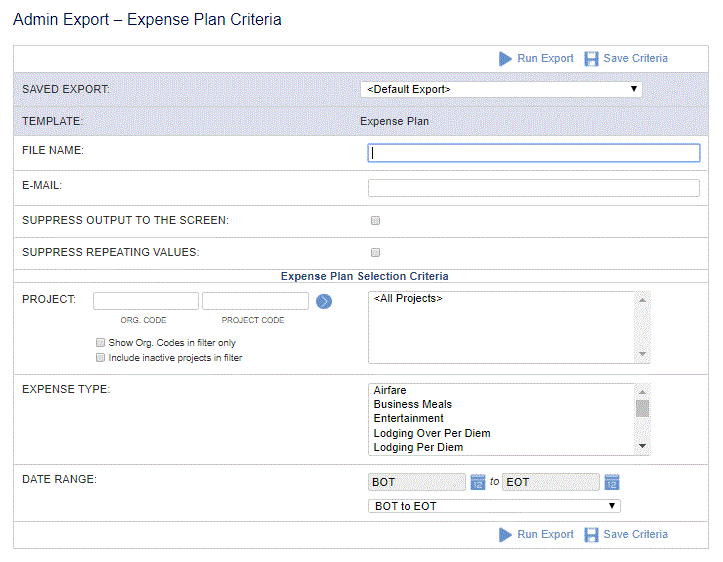Click the E-MAIL input field
This screenshot has width=723, height=562.
pos(533,188)
